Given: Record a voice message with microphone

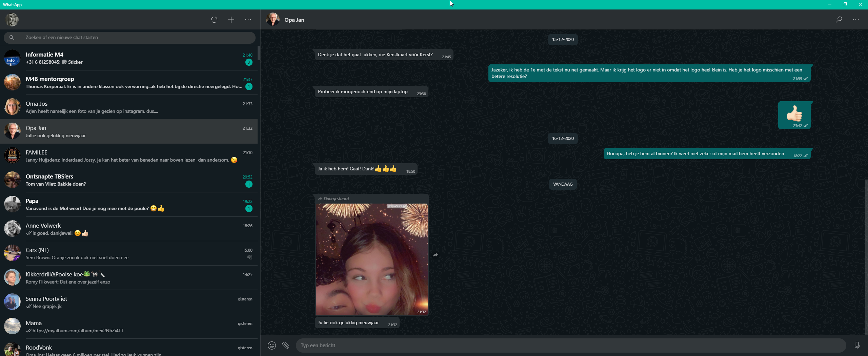Looking at the screenshot, I should click(857, 345).
